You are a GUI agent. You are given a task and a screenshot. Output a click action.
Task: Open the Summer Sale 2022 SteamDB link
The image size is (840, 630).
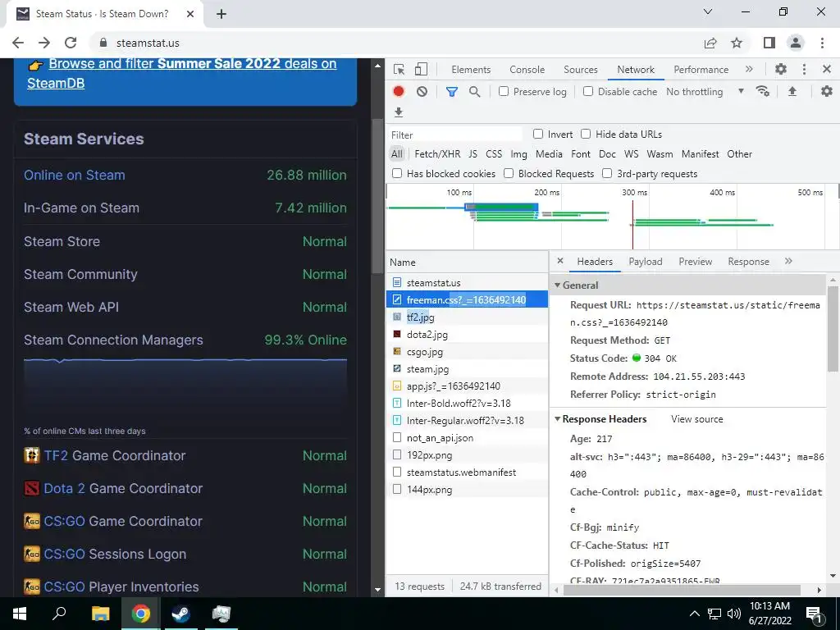[181, 73]
